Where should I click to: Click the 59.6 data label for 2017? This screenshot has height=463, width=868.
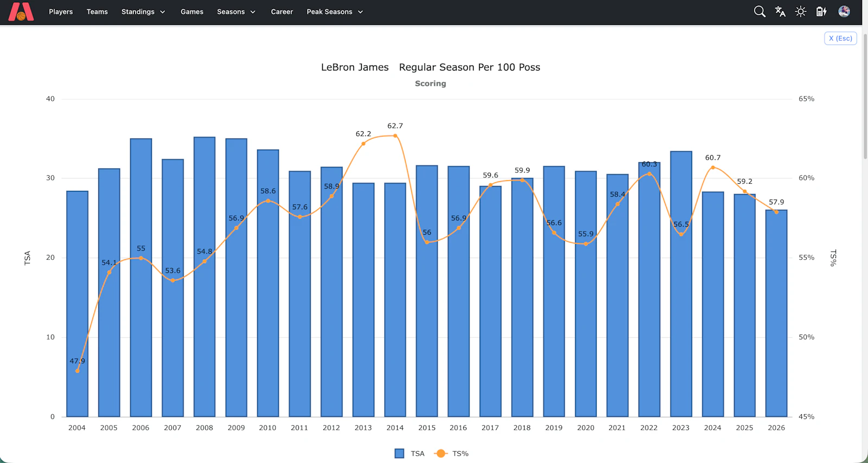tap(490, 176)
